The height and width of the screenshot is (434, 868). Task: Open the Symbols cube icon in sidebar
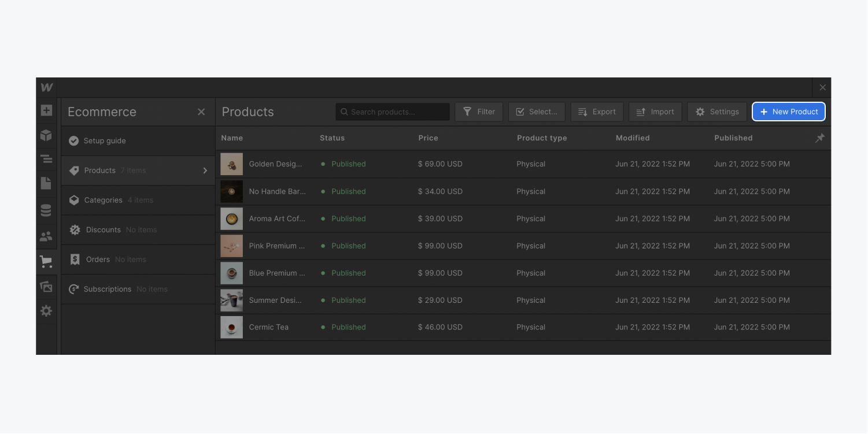46,135
